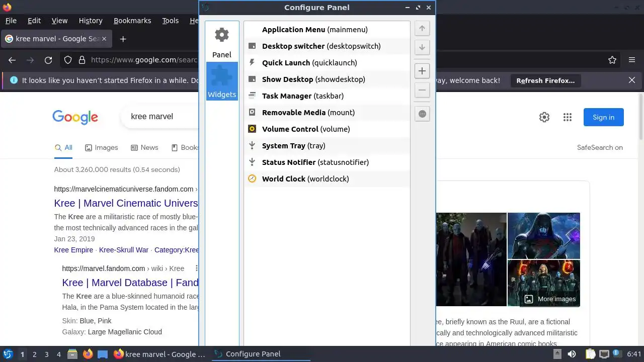Dismiss the Firefox welcome-back notification bar
The image size is (644, 362).
point(632,80)
